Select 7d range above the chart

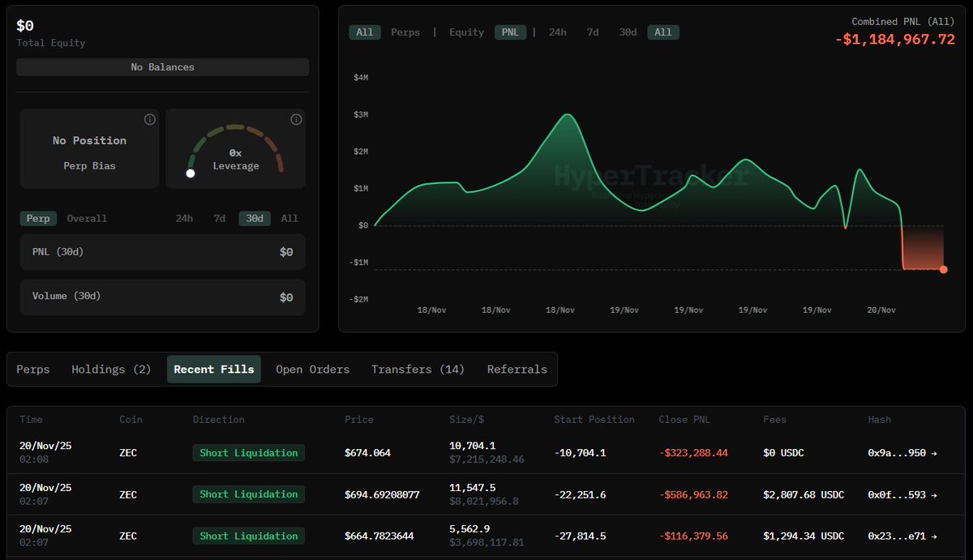[x=593, y=32]
